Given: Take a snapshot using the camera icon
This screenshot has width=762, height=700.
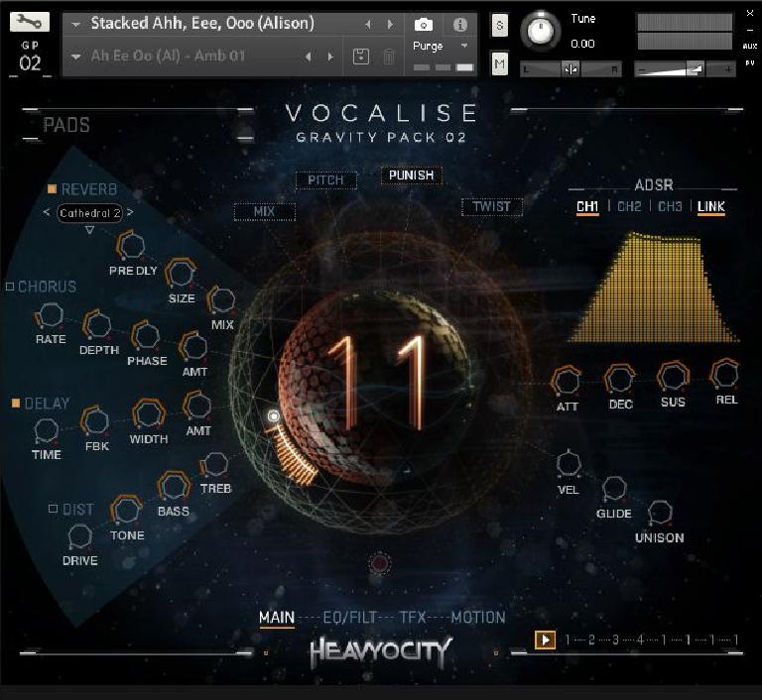Looking at the screenshot, I should (424, 24).
